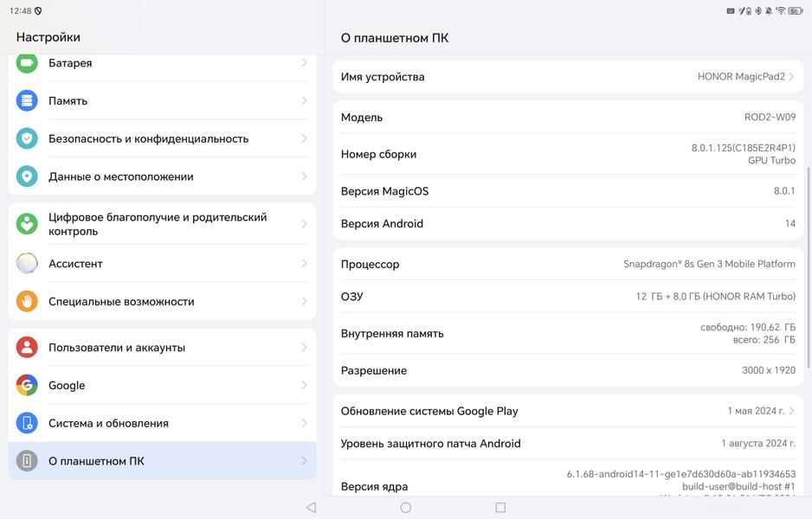The width and height of the screenshot is (812, 519).
Task: Tap the red Users and accounts icon
Action: point(27,348)
